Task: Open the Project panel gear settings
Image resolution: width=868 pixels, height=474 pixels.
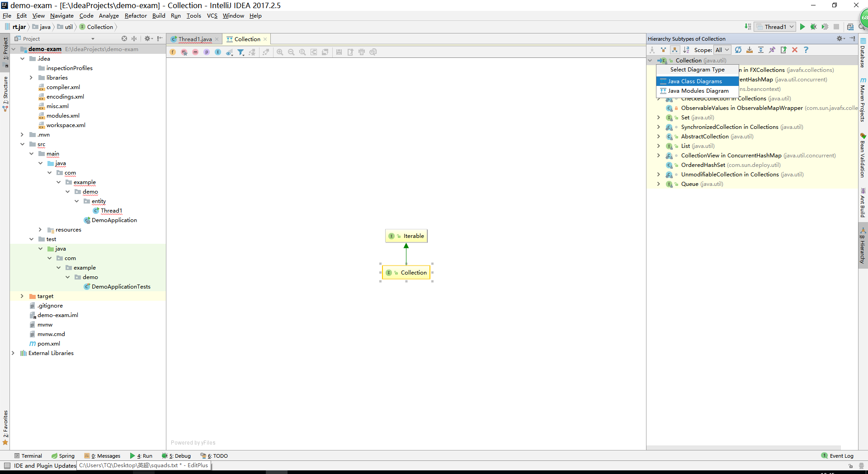Action: [x=148, y=39]
